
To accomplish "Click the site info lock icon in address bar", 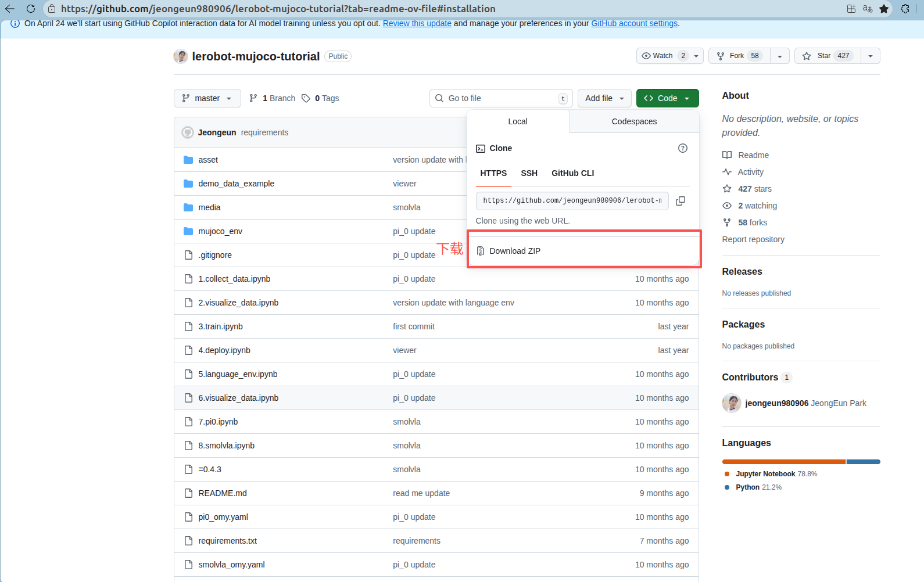I will point(52,9).
